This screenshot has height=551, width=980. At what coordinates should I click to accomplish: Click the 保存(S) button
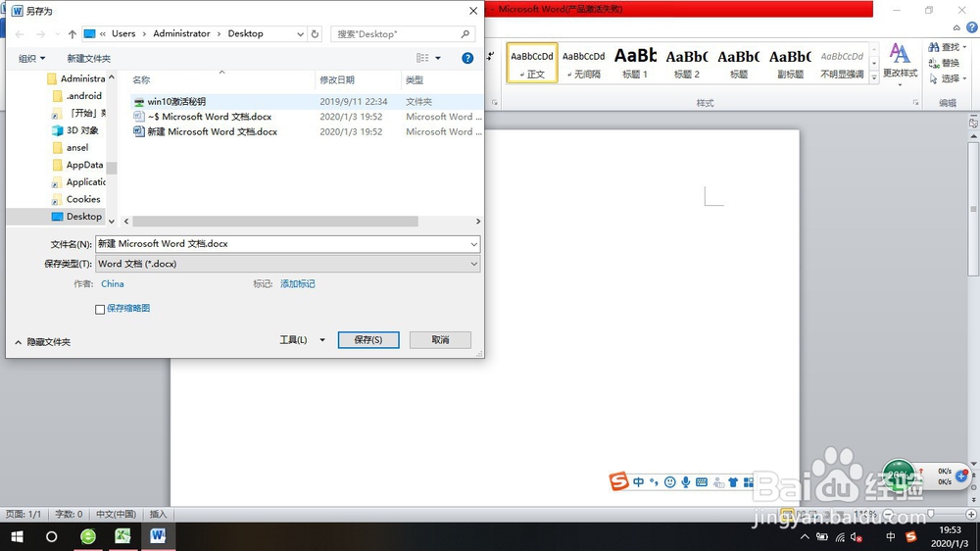click(368, 339)
